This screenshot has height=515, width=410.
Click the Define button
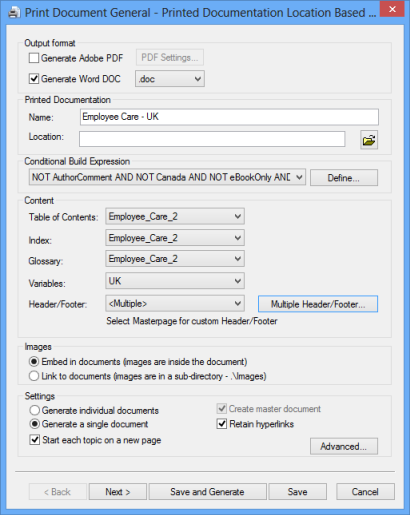coord(344,177)
